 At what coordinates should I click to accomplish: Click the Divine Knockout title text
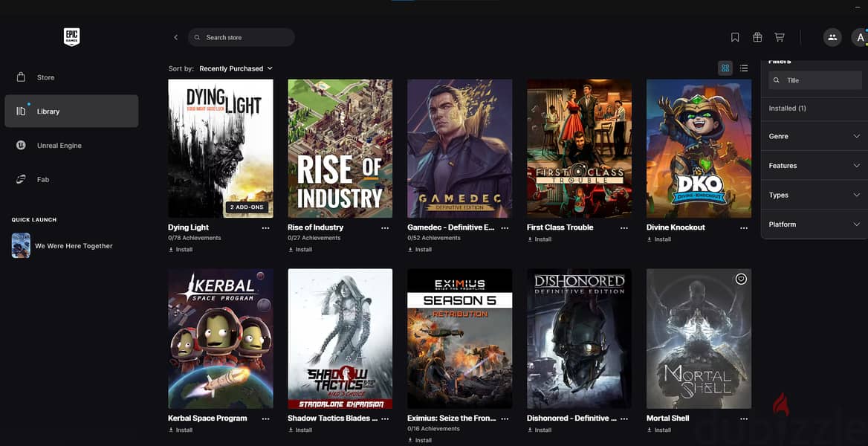click(676, 227)
